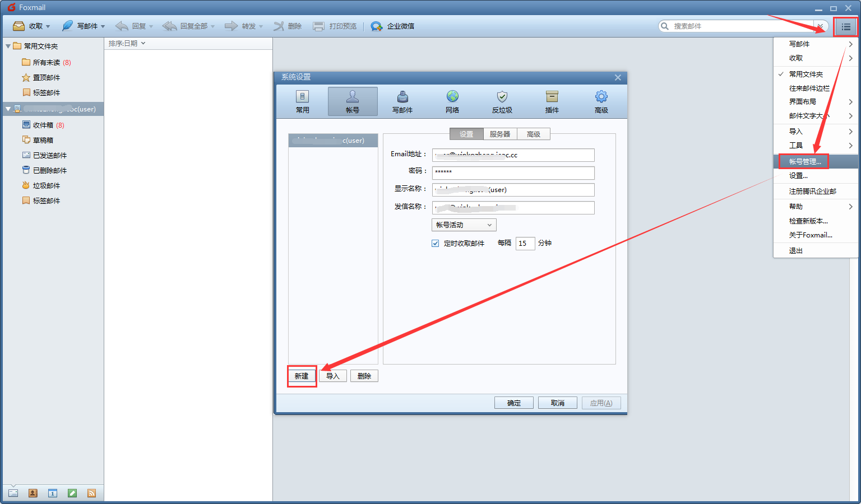Image resolution: width=861 pixels, height=504 pixels.
Task: Click the 搜索邮件 search field
Action: pyautogui.click(x=743, y=26)
